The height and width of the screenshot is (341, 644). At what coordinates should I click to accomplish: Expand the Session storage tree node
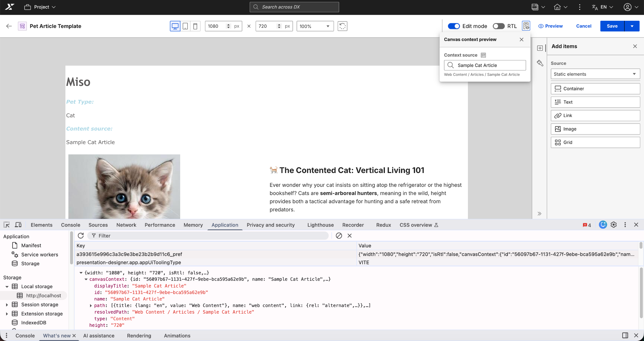tap(7, 305)
